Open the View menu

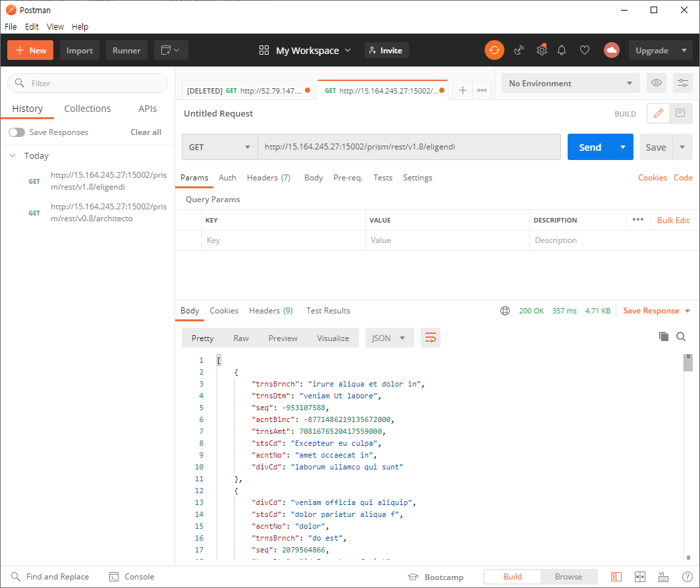(x=55, y=26)
